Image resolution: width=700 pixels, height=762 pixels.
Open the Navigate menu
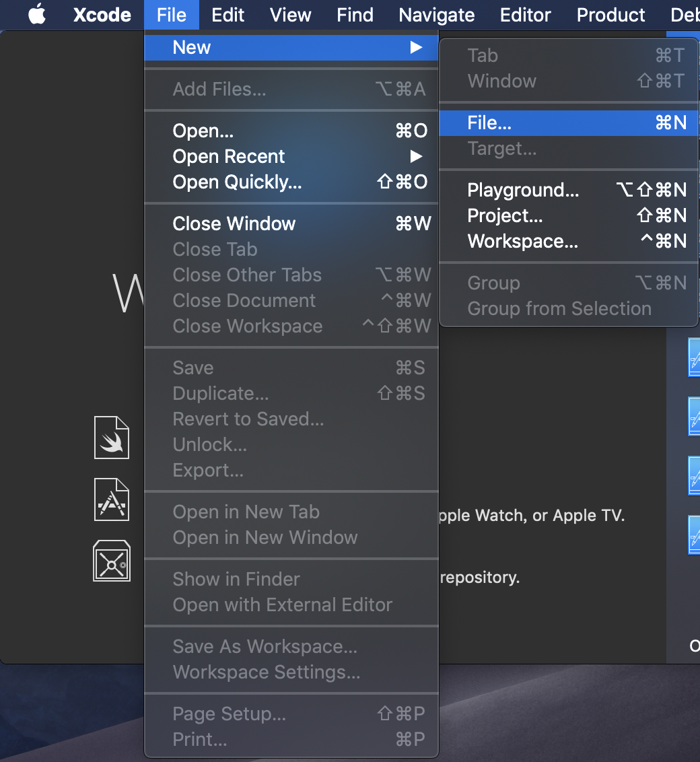pyautogui.click(x=437, y=15)
